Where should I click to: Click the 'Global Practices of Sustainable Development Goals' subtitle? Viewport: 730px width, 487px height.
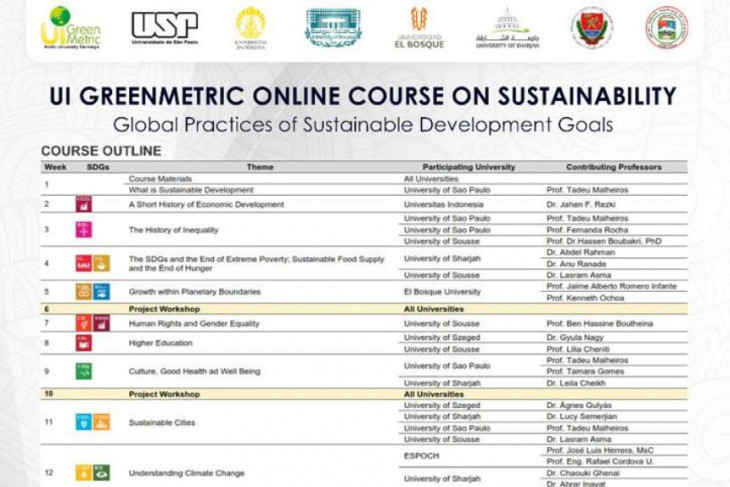[363, 125]
